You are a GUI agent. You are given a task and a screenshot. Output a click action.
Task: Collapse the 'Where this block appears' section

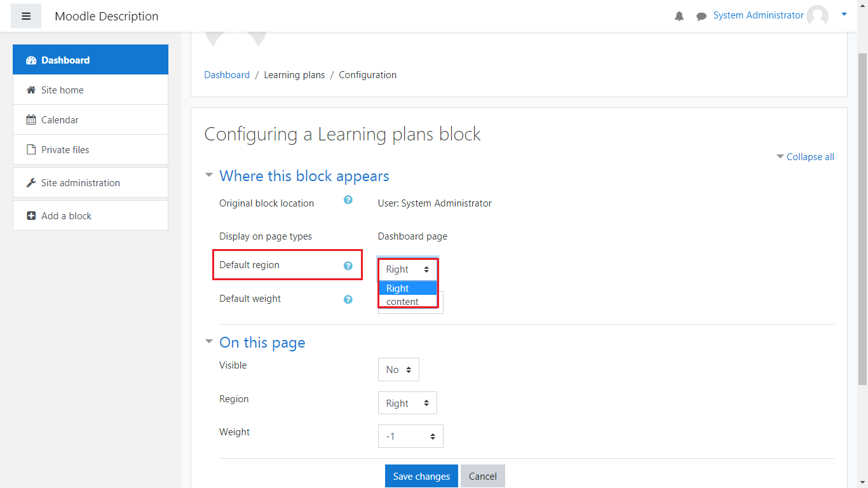click(304, 176)
